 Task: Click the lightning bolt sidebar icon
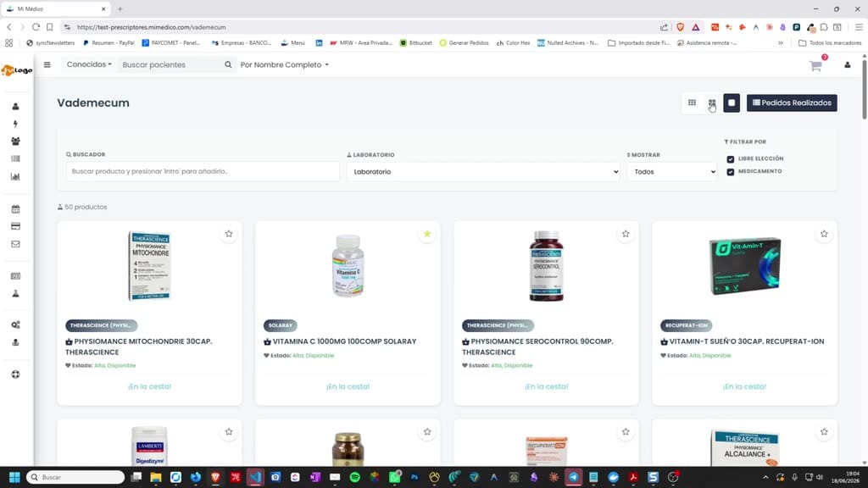coord(15,124)
